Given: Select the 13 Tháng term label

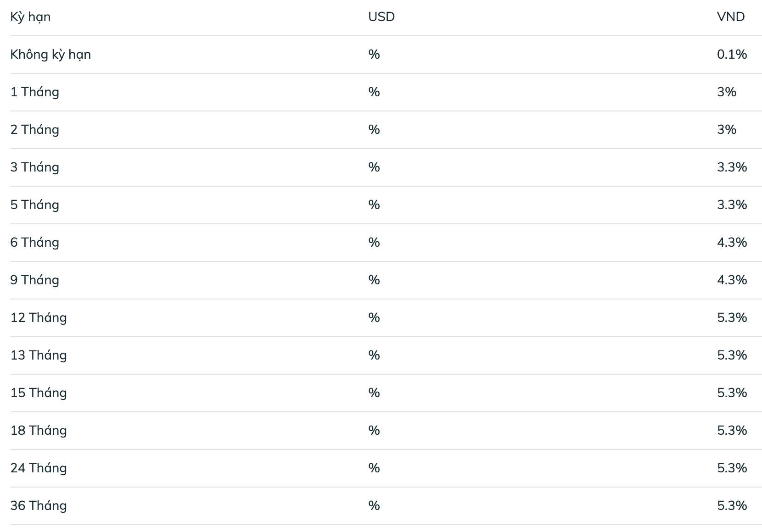Looking at the screenshot, I should click(39, 355).
